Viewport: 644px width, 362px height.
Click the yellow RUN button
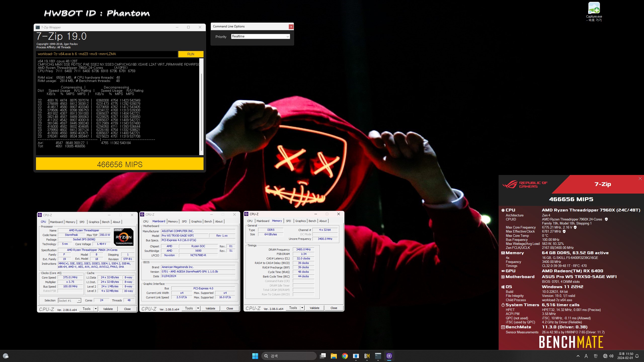(x=191, y=54)
